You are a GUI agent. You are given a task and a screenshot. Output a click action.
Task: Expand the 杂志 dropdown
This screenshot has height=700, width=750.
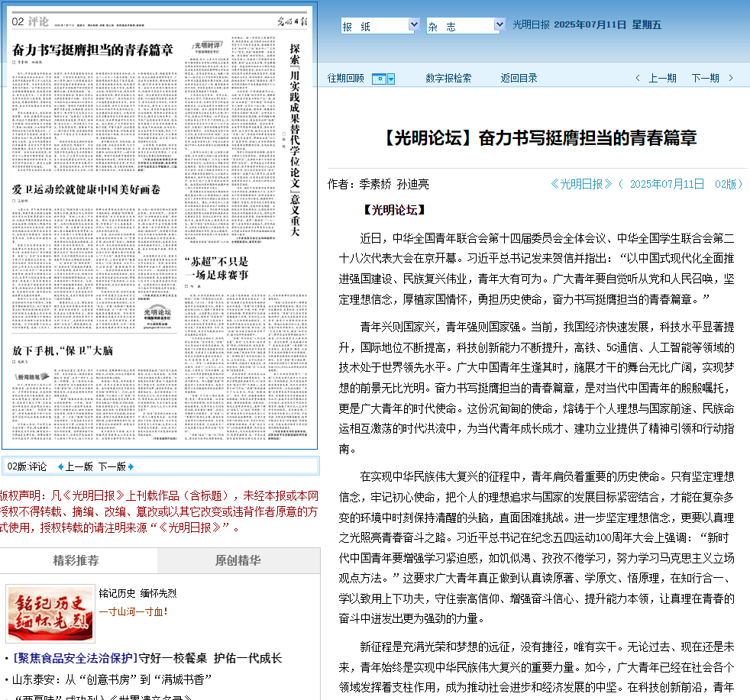[x=499, y=25]
